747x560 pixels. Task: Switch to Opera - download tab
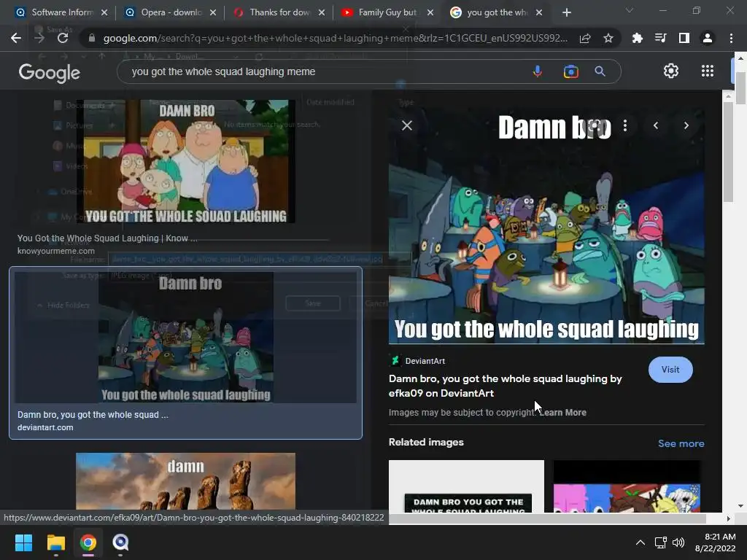pos(171,12)
